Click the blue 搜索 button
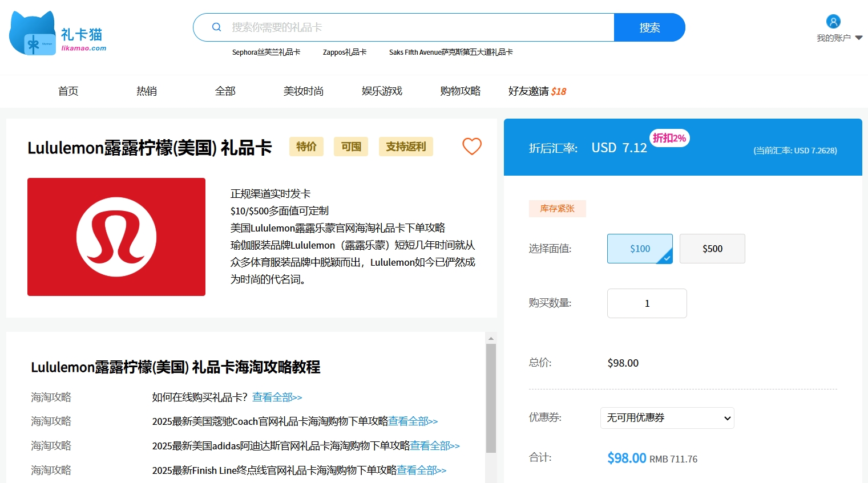This screenshot has height=483, width=868. 649,27
